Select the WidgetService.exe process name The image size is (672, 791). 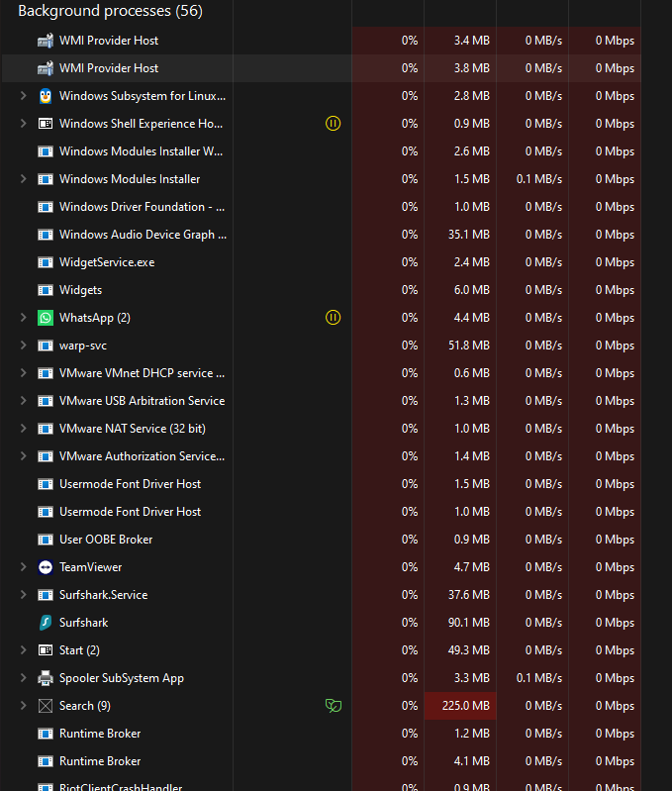point(107,262)
